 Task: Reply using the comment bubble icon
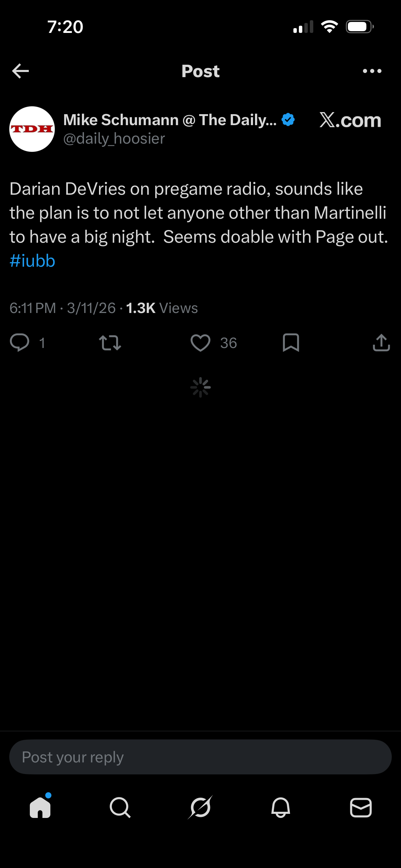[x=20, y=342]
